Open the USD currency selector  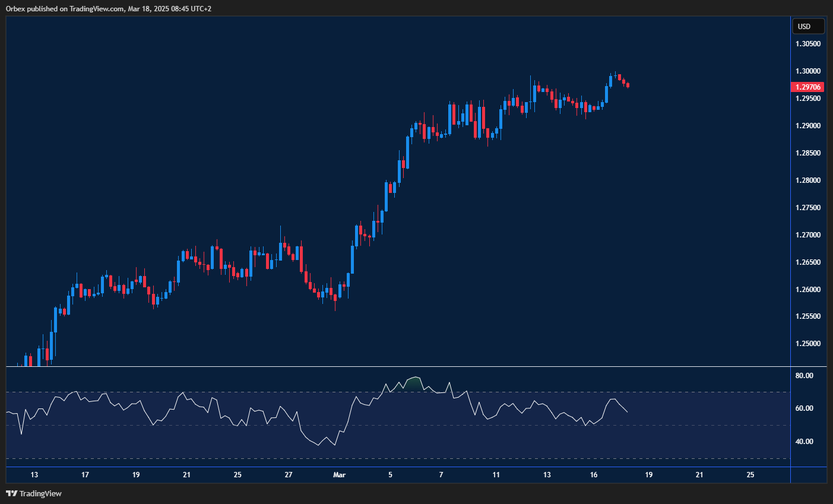pos(807,26)
